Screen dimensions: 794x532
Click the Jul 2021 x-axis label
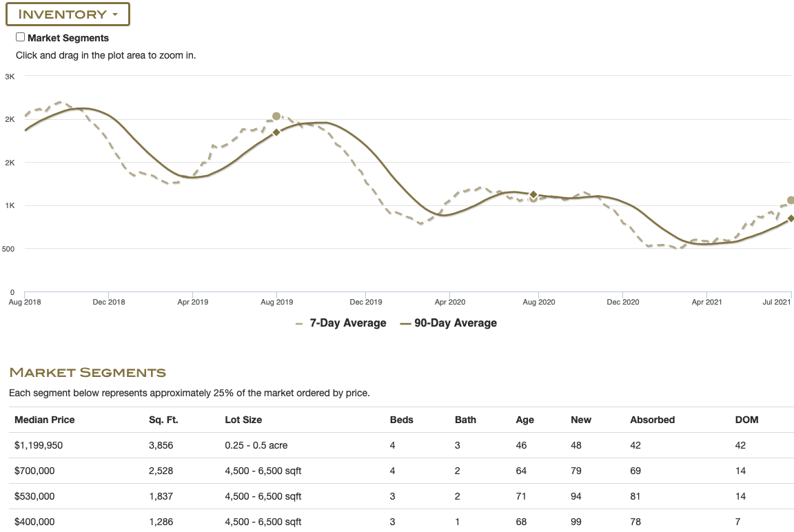pos(776,303)
